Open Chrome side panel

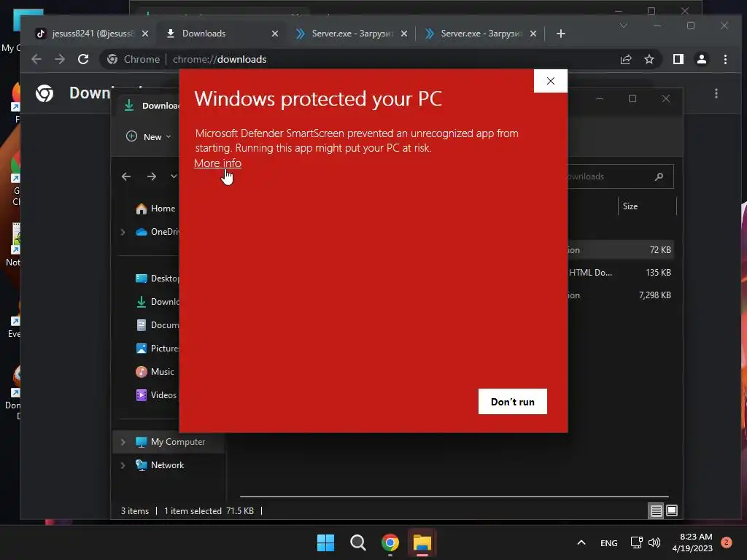pyautogui.click(x=678, y=59)
